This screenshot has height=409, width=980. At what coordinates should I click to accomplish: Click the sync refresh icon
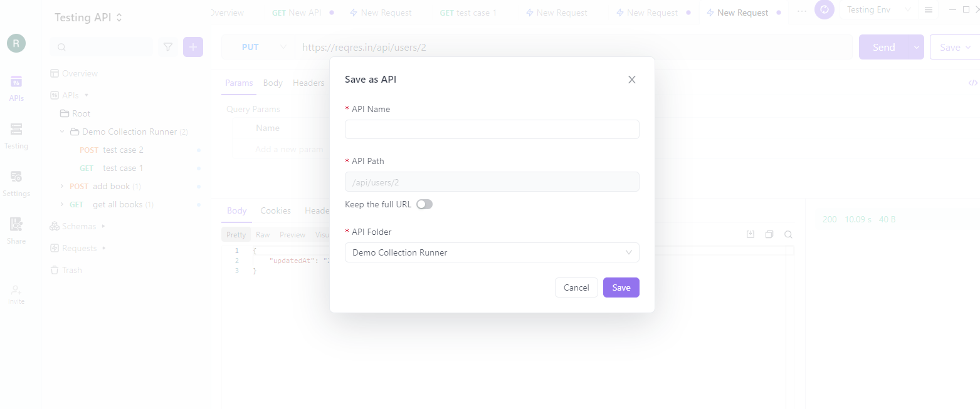[x=824, y=10]
